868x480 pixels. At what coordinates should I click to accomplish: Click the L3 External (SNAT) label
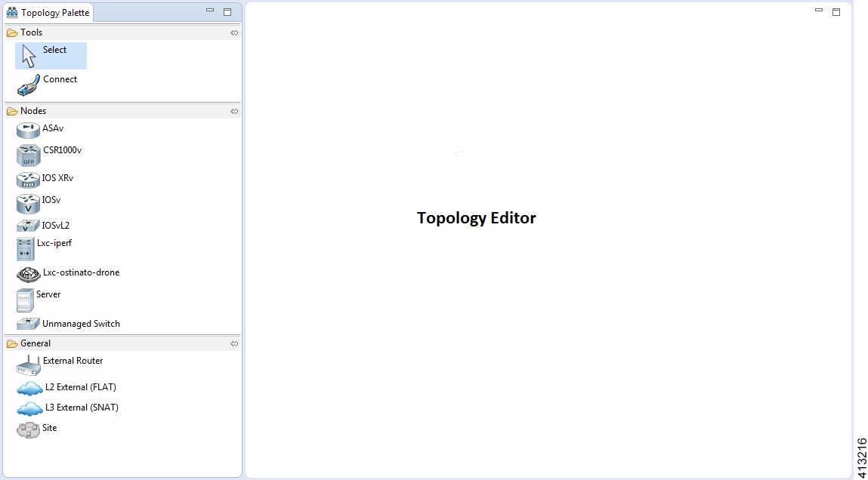coord(82,408)
